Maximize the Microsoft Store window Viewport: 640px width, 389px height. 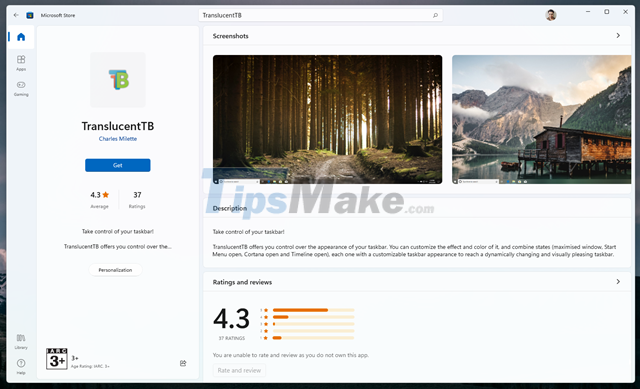(607, 12)
